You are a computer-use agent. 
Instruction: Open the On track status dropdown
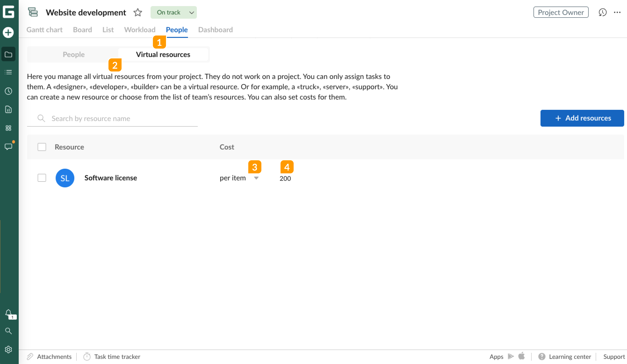(173, 12)
